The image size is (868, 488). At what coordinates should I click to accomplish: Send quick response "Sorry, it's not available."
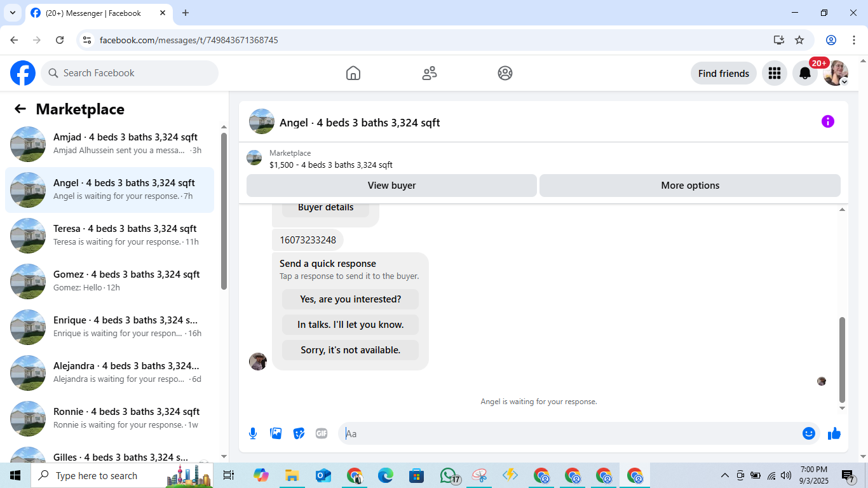click(351, 350)
